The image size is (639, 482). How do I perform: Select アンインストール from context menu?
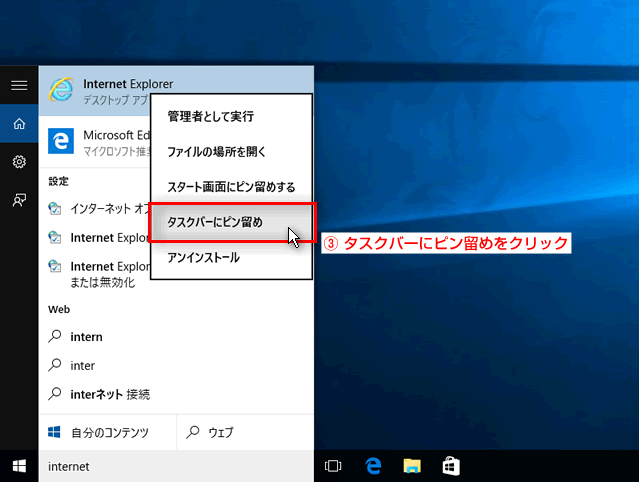[231, 258]
